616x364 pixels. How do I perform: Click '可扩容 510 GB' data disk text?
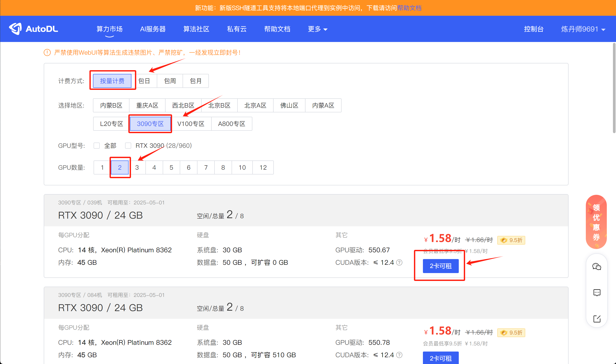pyautogui.click(x=273, y=355)
